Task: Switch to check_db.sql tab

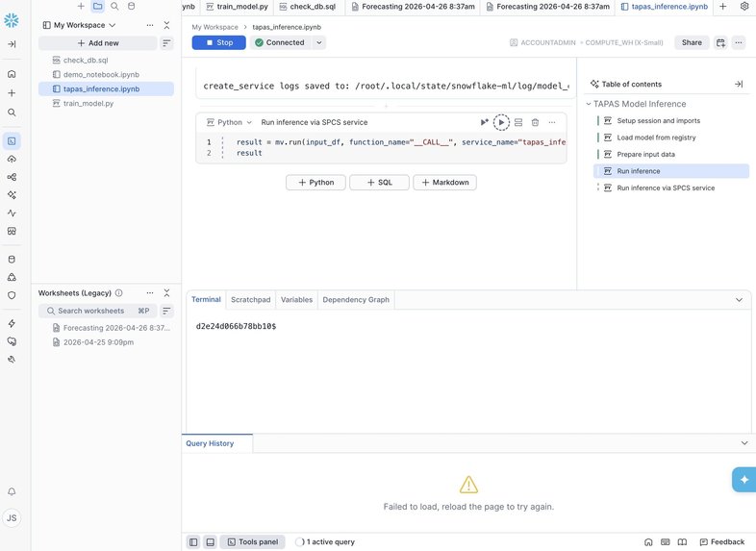Action: click(308, 7)
